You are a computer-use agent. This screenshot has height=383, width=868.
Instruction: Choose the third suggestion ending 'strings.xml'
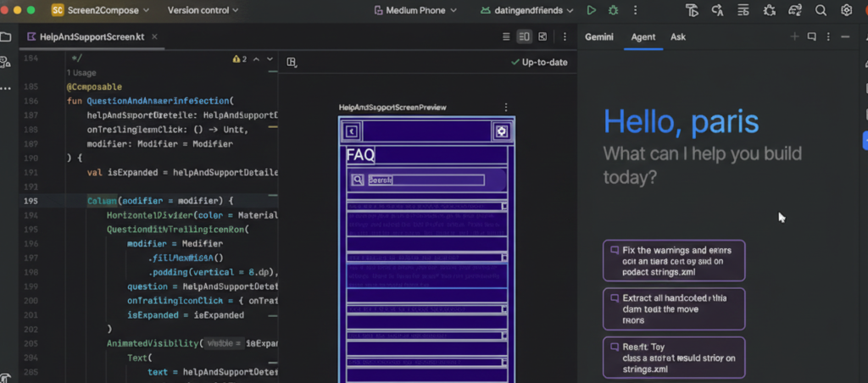coord(674,358)
